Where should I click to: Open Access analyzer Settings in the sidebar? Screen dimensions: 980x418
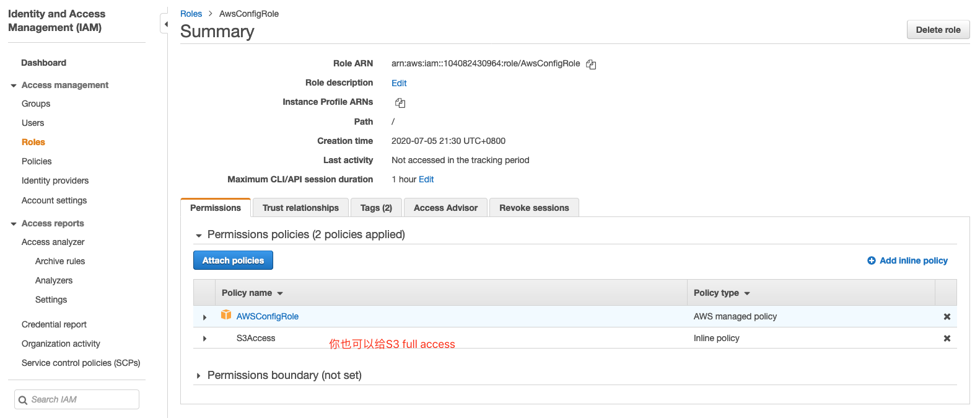51,300
